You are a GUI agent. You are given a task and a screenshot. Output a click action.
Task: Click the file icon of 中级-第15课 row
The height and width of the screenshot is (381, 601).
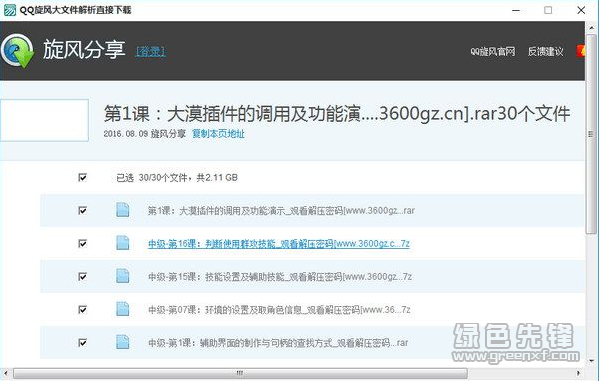123,276
